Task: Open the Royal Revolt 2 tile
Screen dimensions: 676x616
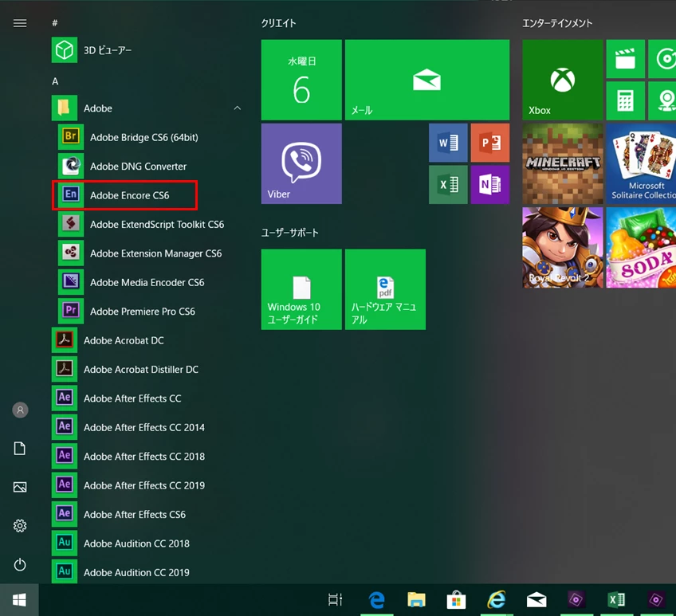Action: pos(563,247)
